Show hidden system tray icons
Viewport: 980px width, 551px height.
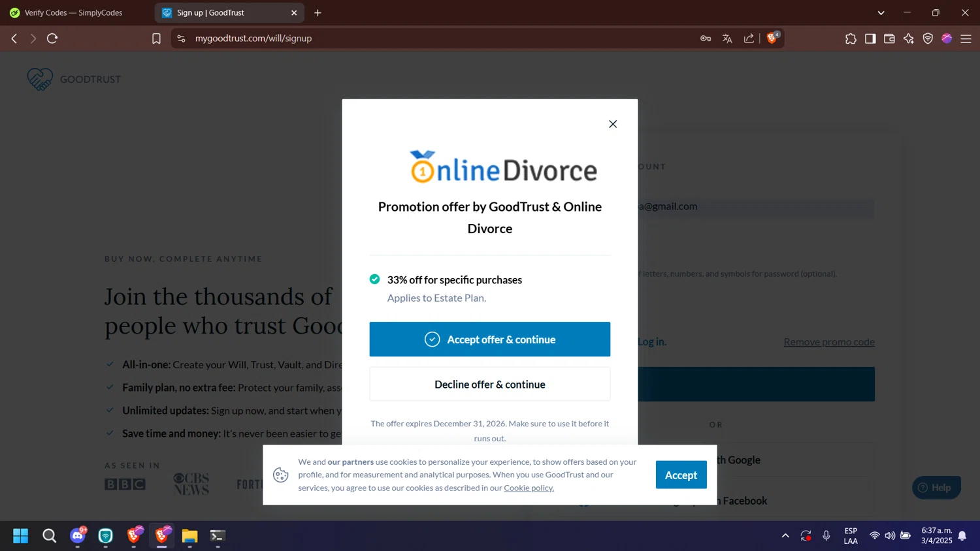[x=785, y=536]
